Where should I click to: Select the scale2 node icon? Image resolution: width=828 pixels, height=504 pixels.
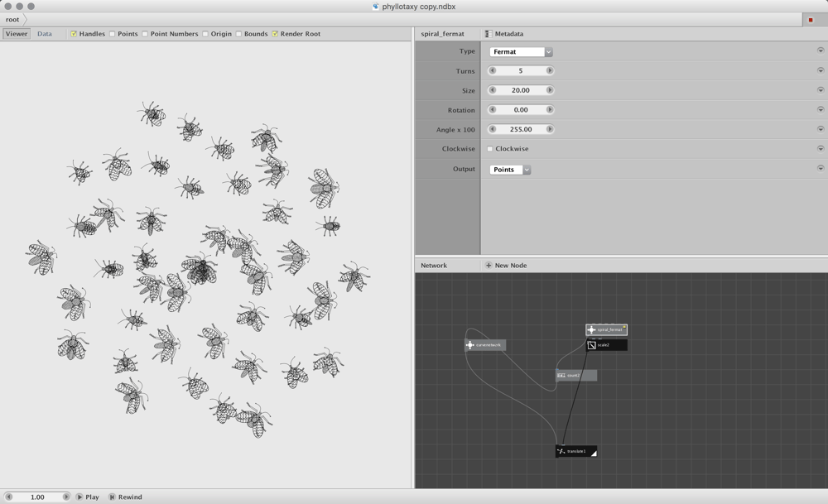click(x=591, y=345)
